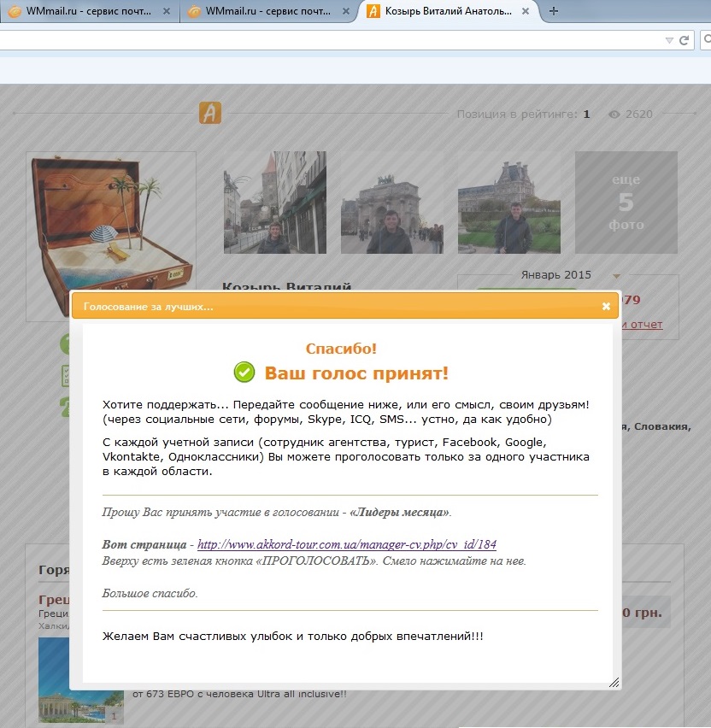Click the search icon at toolbar edge
The image size is (711, 728).
pos(707,40)
